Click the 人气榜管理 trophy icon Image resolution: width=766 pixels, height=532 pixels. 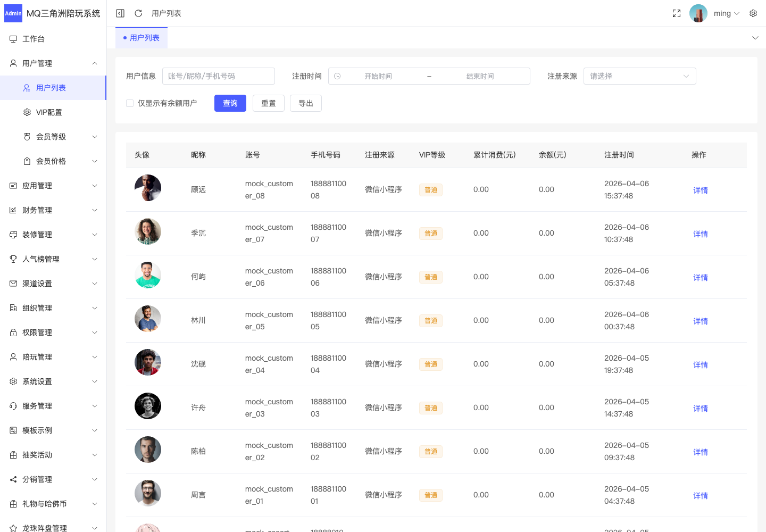coord(13,259)
